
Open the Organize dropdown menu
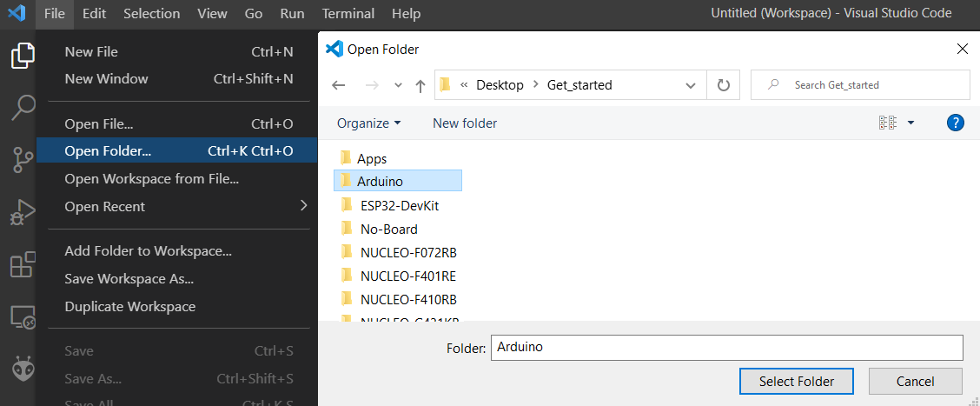pos(369,123)
